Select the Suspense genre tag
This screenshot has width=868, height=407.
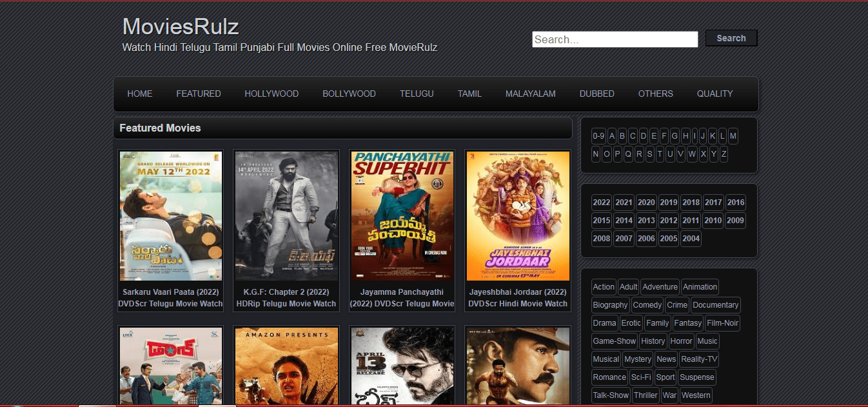point(697,377)
